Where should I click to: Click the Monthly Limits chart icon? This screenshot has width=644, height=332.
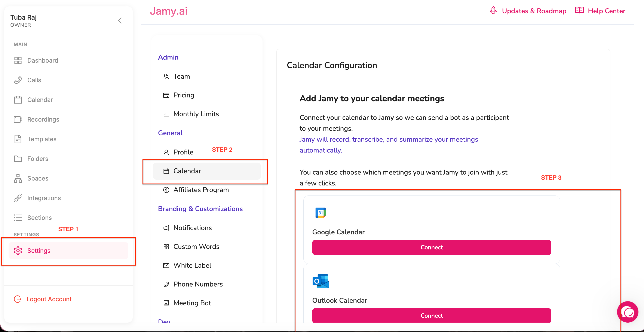pos(166,114)
